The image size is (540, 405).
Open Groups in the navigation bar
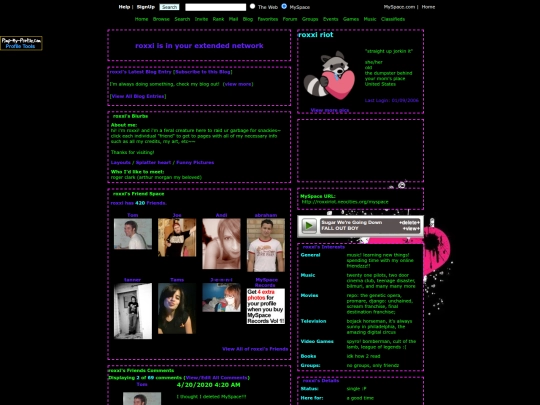[310, 19]
